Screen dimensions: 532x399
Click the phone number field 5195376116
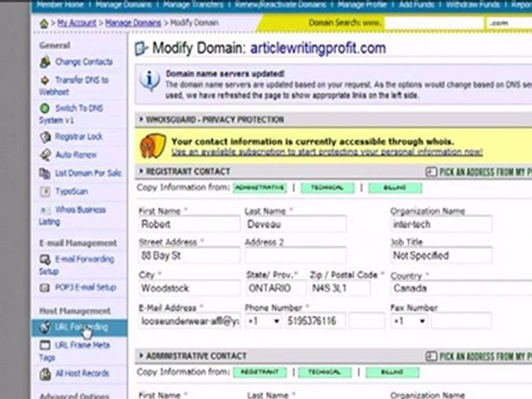[315, 321]
